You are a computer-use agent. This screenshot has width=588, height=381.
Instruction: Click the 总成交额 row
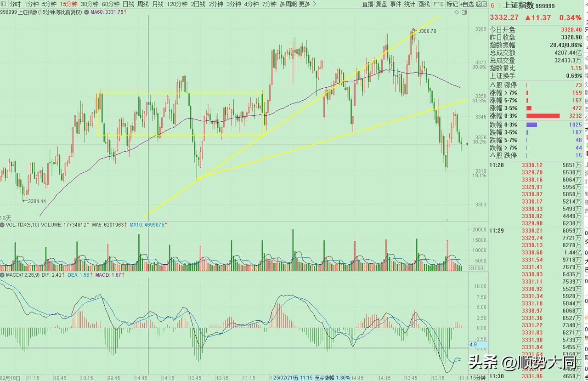pyautogui.click(x=536, y=53)
